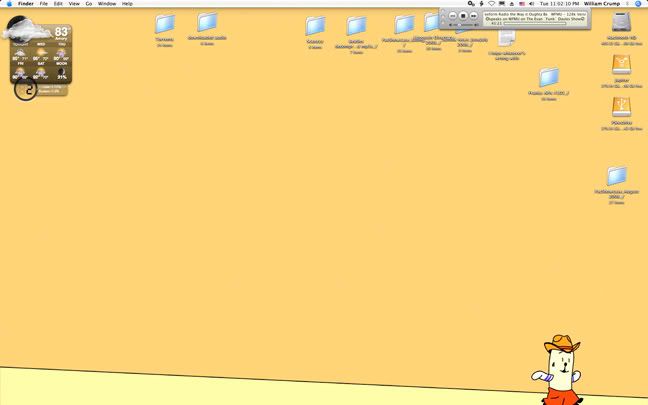Screen dimensions: 648x405
Task: Click the round arrow at right of iTunes display
Action: (x=583, y=19)
